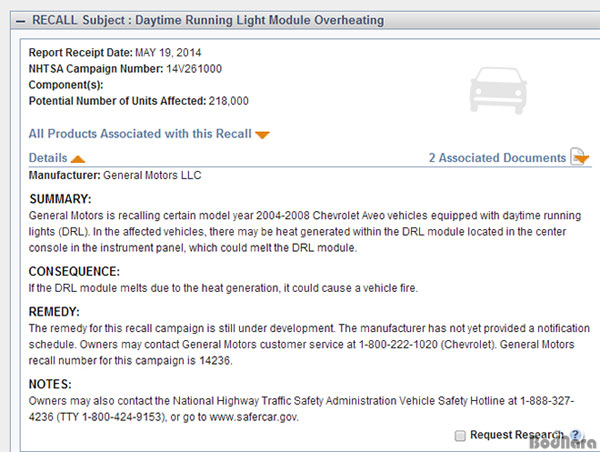Viewport: 600px width, 452px height.
Task: Click Manufacturer General Motors LLC text
Action: (x=115, y=175)
